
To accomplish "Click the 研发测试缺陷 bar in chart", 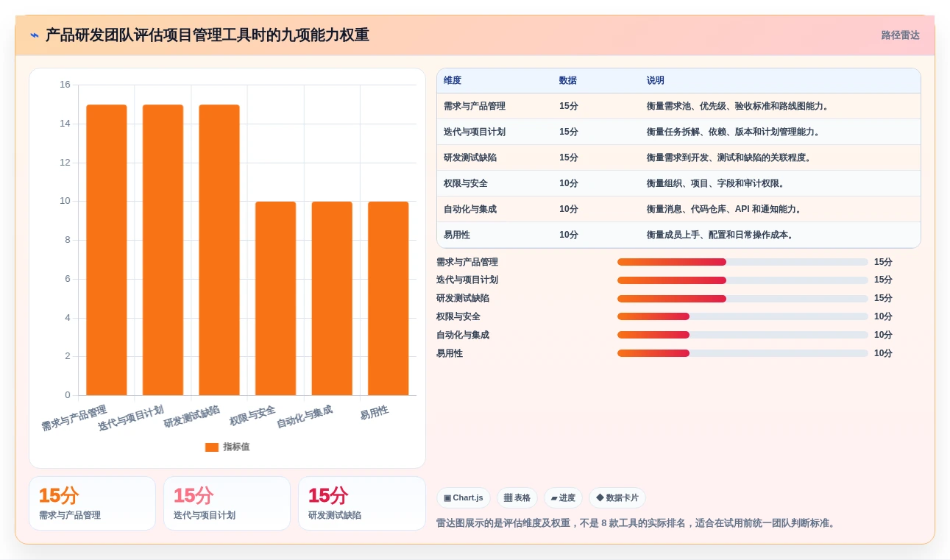I will pos(219,249).
